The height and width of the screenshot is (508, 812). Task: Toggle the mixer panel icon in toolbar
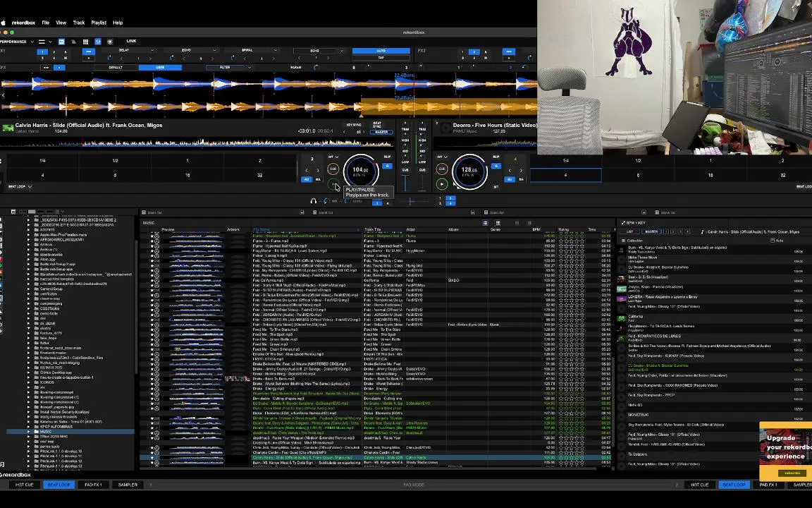click(x=98, y=42)
